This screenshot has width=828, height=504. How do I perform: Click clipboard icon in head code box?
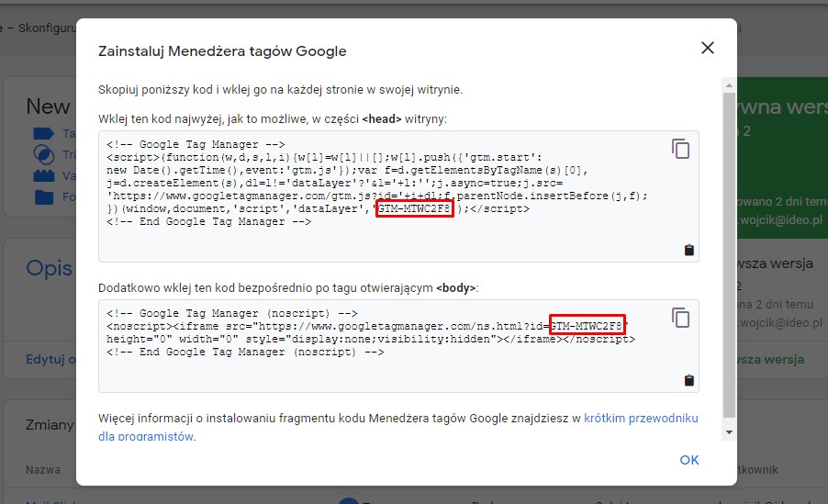click(689, 250)
